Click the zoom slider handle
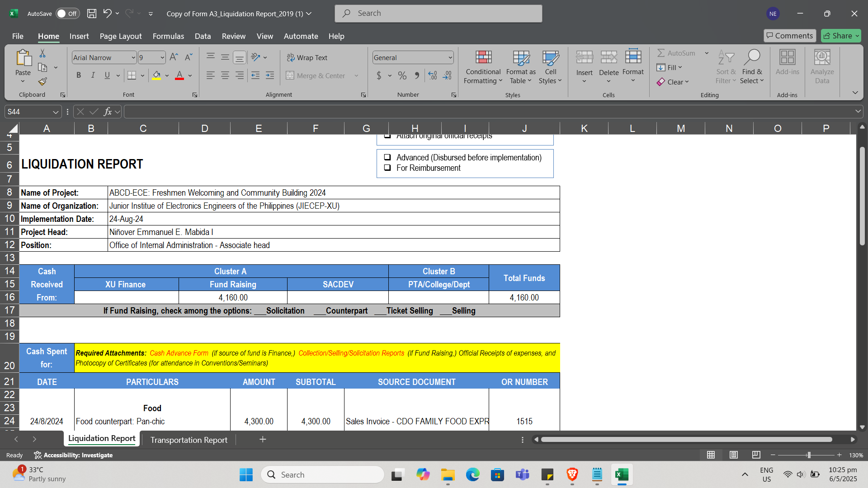The width and height of the screenshot is (868, 488). click(809, 455)
